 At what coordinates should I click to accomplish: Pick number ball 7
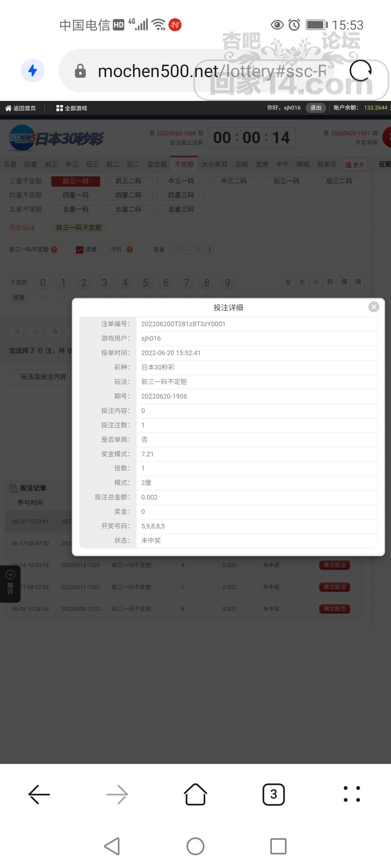pos(186,282)
